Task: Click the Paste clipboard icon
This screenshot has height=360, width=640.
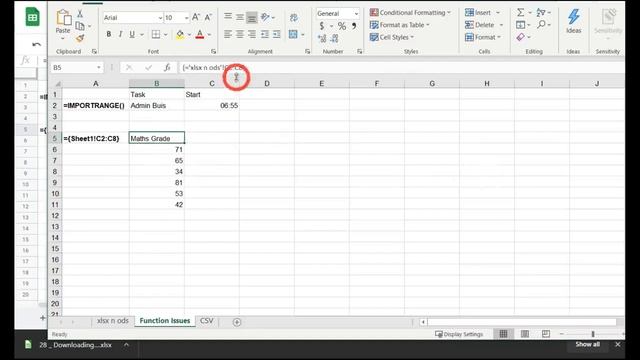Action: (x=63, y=18)
